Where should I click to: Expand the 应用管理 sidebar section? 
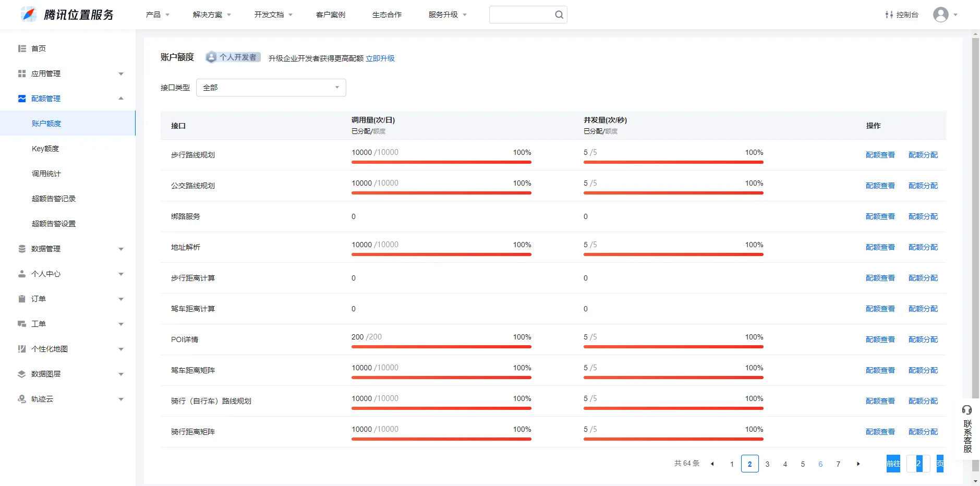(x=121, y=74)
